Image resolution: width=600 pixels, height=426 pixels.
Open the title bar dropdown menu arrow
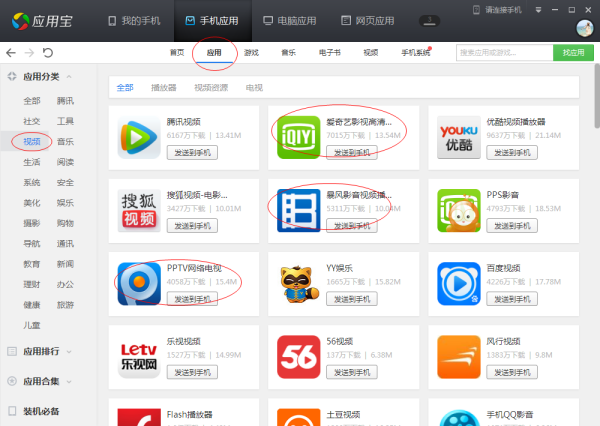[x=538, y=10]
